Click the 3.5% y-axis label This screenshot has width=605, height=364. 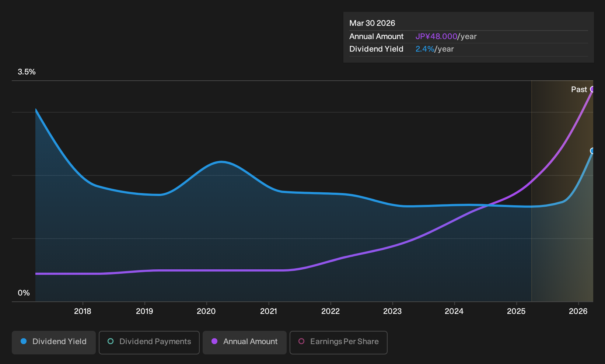[x=27, y=72]
